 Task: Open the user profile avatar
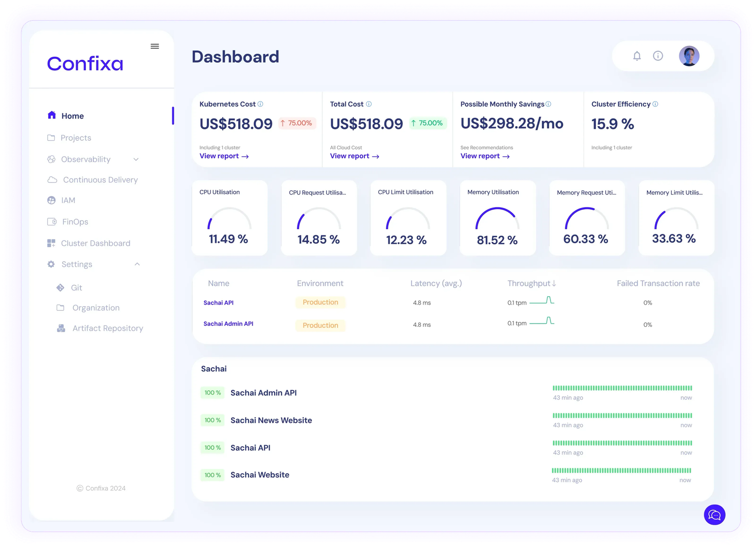click(689, 56)
